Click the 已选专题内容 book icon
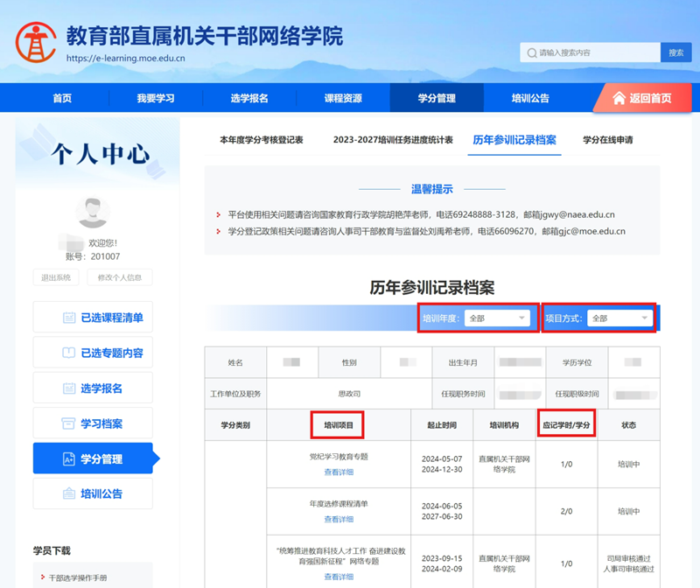 69,353
